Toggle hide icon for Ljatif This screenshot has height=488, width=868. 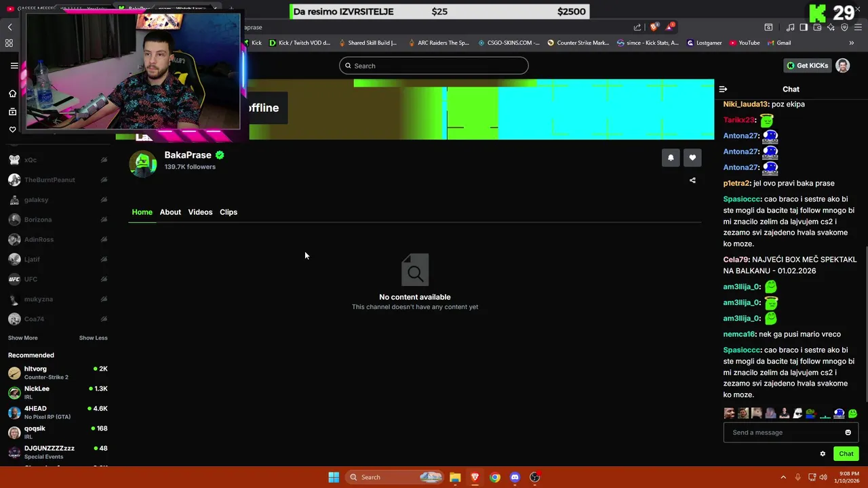[104, 259]
